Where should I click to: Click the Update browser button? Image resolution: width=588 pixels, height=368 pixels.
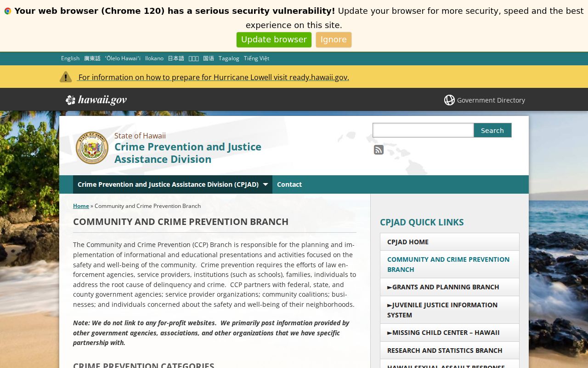(274, 40)
